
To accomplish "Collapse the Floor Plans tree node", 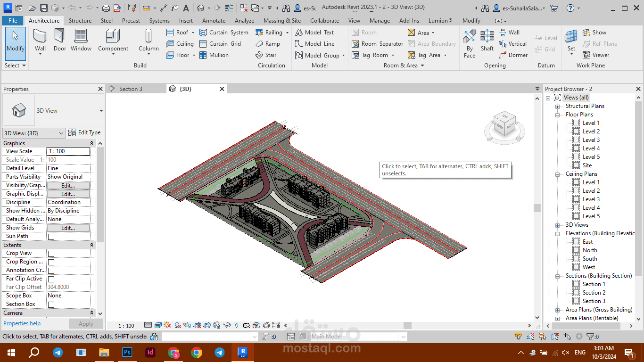I will coord(557,115).
